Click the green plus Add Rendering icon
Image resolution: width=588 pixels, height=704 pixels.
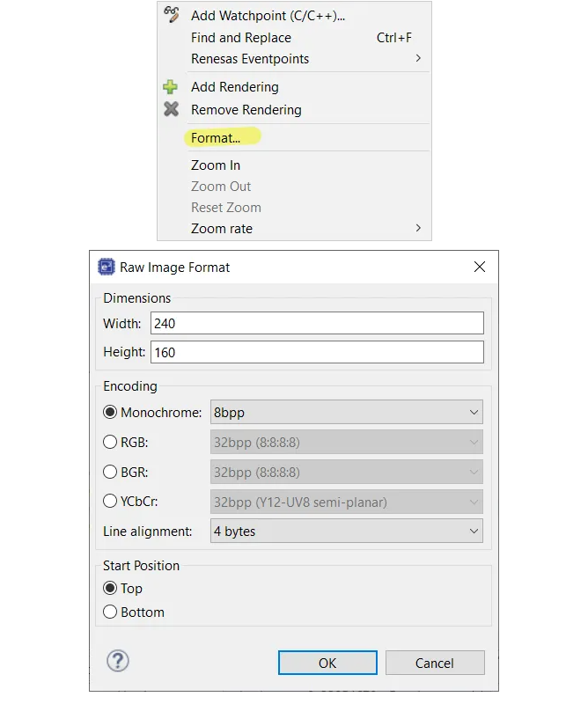click(x=172, y=87)
